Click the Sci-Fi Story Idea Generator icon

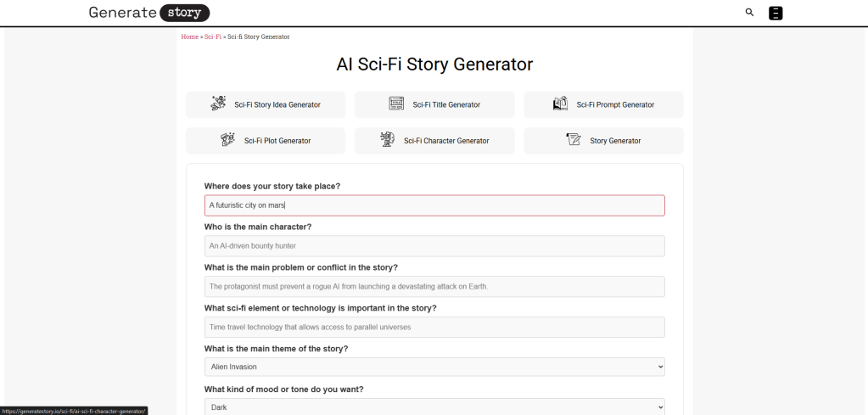(219, 104)
